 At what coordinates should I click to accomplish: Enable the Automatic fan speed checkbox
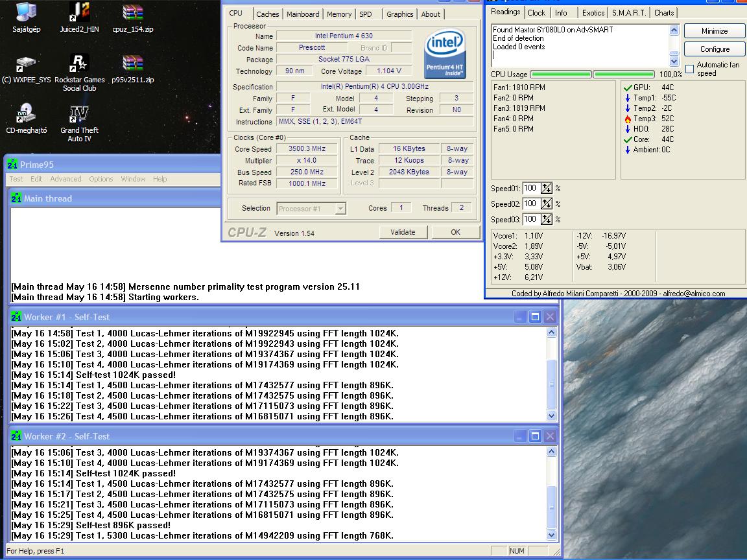click(x=689, y=69)
